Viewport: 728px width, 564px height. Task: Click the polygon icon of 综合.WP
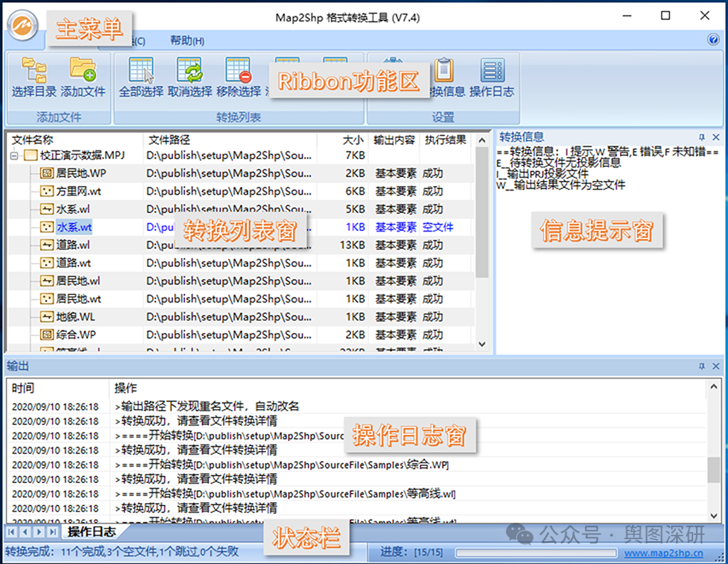tap(46, 335)
